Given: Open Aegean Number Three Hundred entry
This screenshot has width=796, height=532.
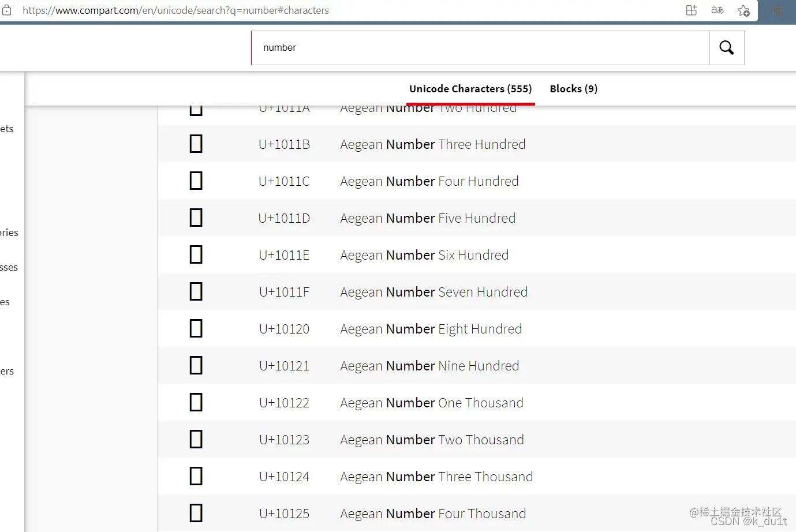Looking at the screenshot, I should point(433,144).
